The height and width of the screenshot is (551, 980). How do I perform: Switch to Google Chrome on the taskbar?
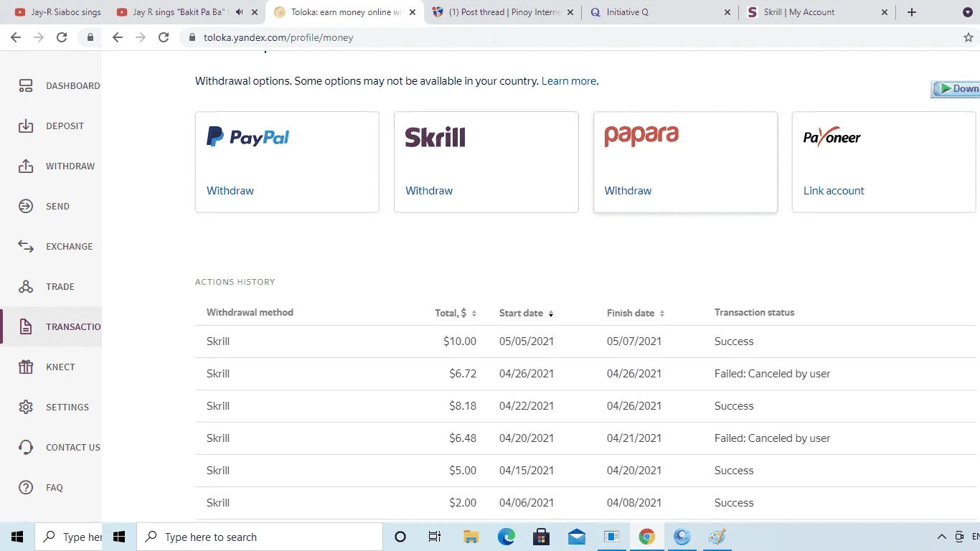pyautogui.click(x=647, y=537)
